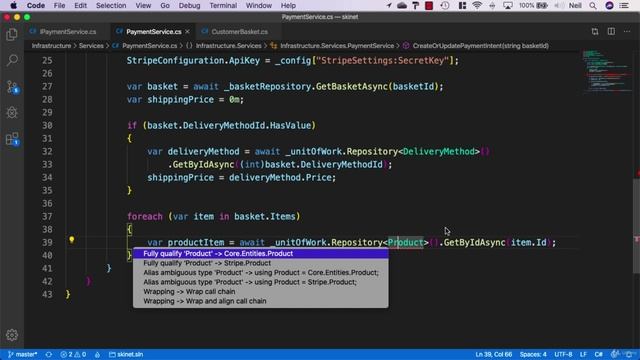Screen dimensions: 640x360
Task: Open the File menu
Action: 59,5
